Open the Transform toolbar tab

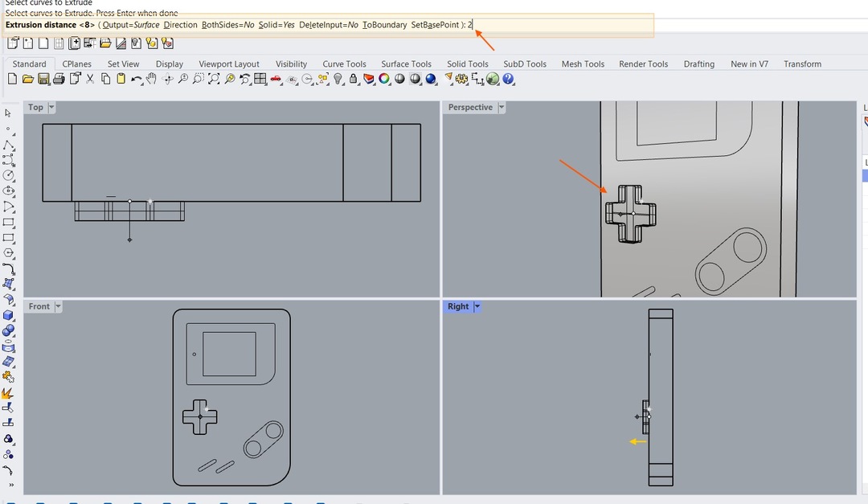pyautogui.click(x=803, y=64)
